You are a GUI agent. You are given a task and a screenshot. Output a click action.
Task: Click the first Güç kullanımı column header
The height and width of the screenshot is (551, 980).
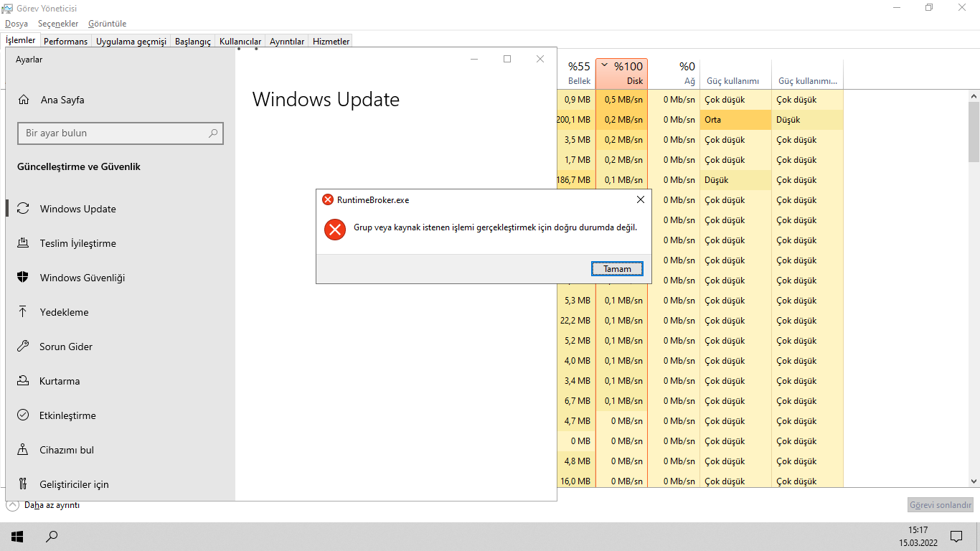pyautogui.click(x=735, y=73)
